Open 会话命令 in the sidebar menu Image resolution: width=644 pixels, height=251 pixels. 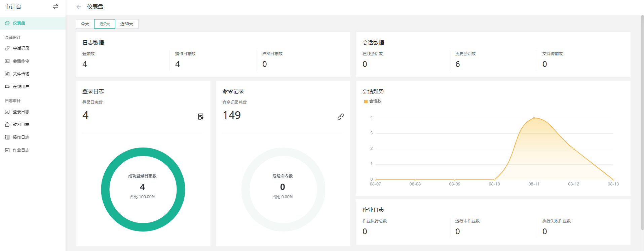pyautogui.click(x=21, y=61)
